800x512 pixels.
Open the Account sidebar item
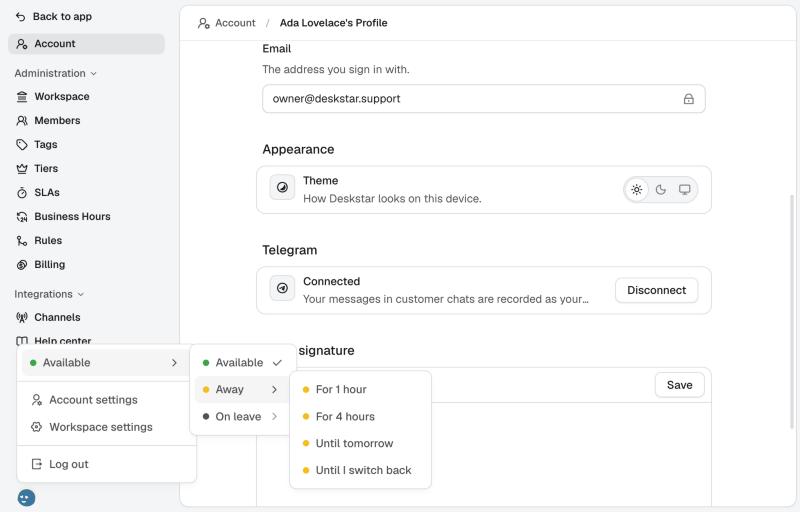click(86, 44)
